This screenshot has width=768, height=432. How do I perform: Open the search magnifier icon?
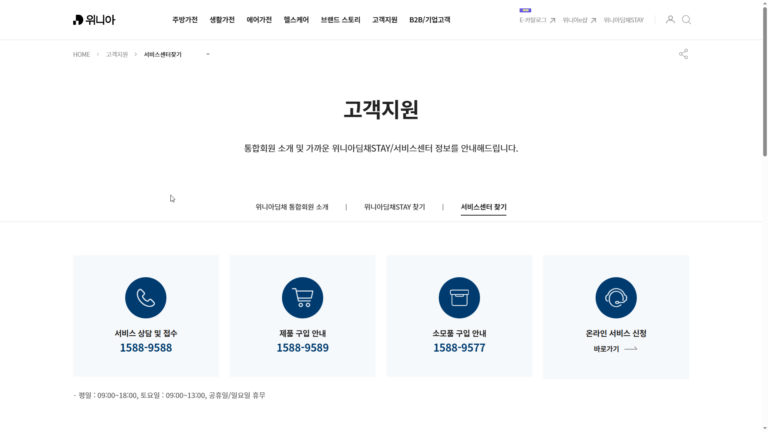686,20
